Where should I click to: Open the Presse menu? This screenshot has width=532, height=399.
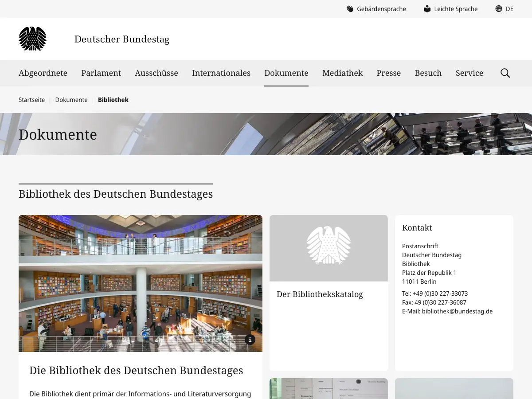[x=389, y=73]
